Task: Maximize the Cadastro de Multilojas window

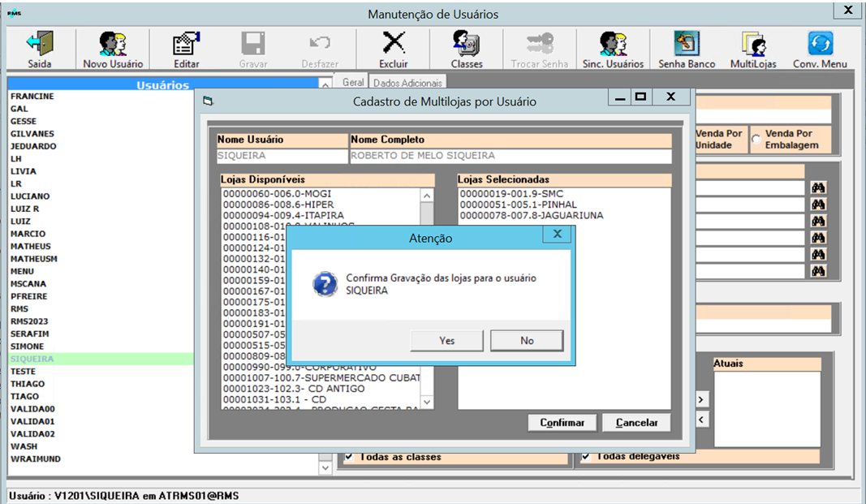Action: 640,97
